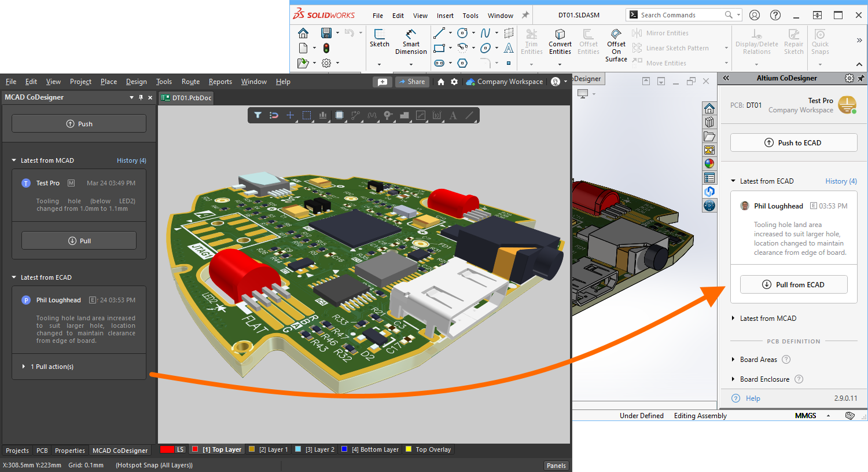Viewport: 868px width, 472px height.
Task: Open History (4) for Latest from ECAD
Action: tap(840, 181)
